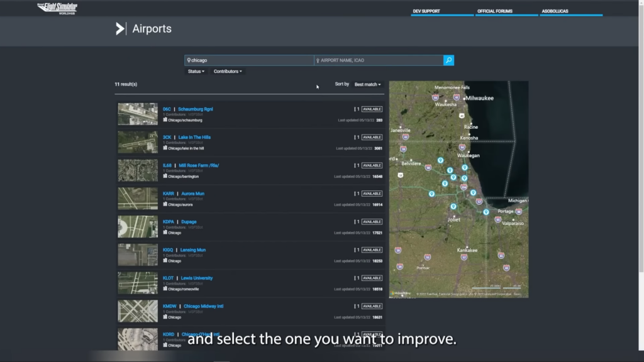
Task: Click the AVAILABLE badge for Lewis University
Action: (x=372, y=278)
